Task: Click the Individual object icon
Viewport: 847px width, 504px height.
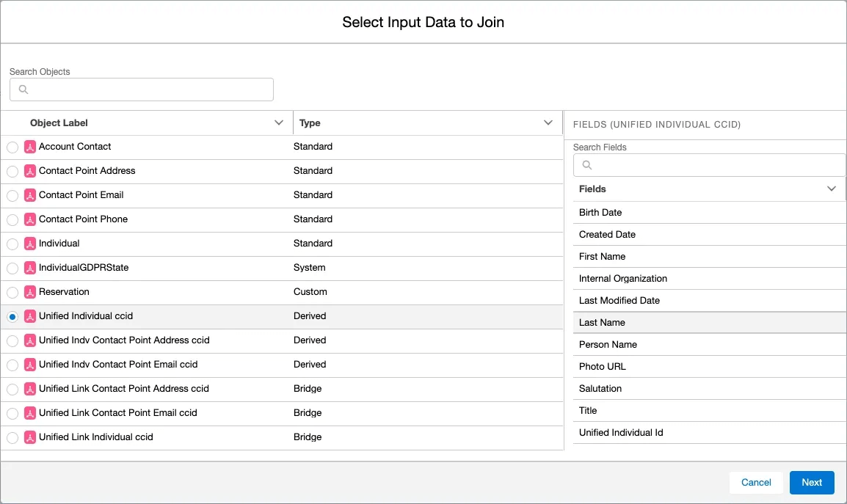Action: pos(30,243)
